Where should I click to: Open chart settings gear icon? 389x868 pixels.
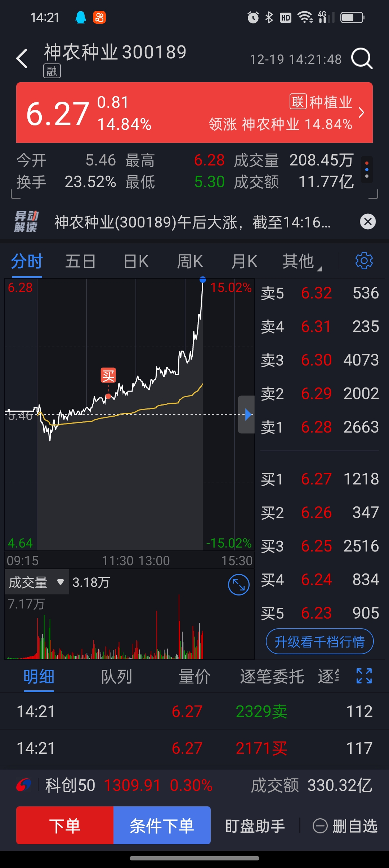point(364,261)
